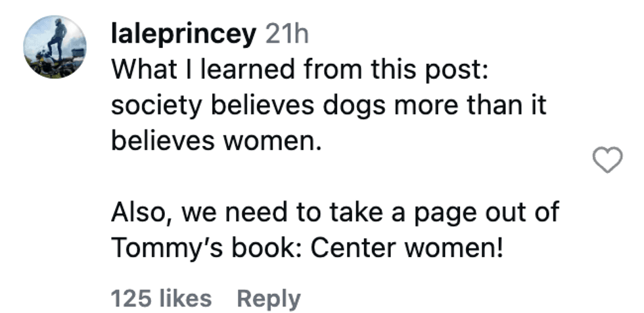The height and width of the screenshot is (313, 644).
Task: Like the comment with the heart icon
Action: click(x=607, y=160)
